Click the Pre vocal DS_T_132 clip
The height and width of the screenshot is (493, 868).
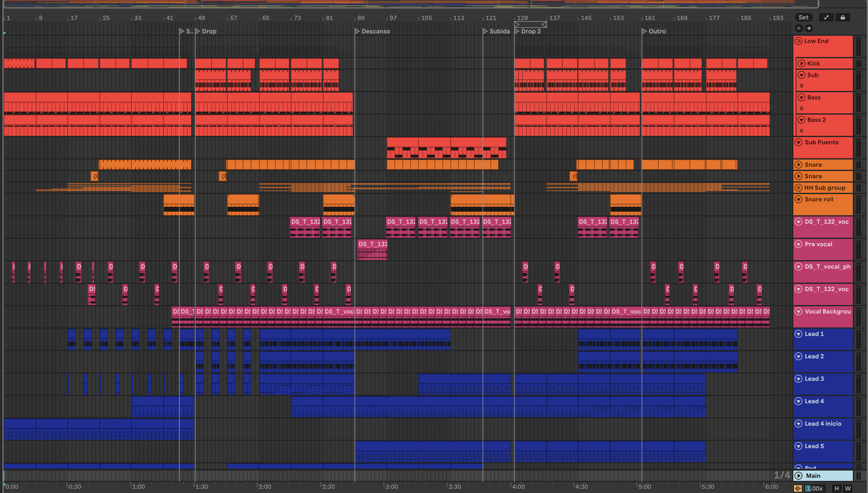(372, 244)
